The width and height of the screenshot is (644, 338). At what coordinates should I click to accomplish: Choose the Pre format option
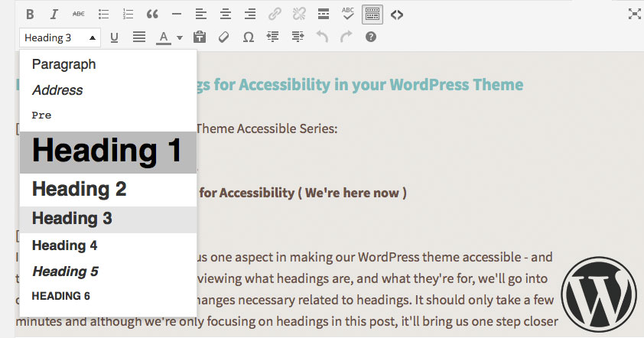108,115
